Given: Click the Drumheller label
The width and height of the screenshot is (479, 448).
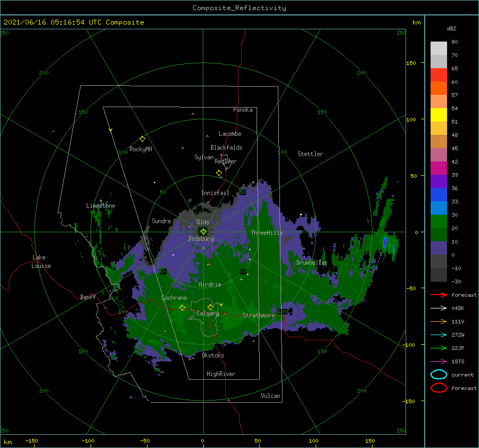Looking at the screenshot, I should [312, 263].
